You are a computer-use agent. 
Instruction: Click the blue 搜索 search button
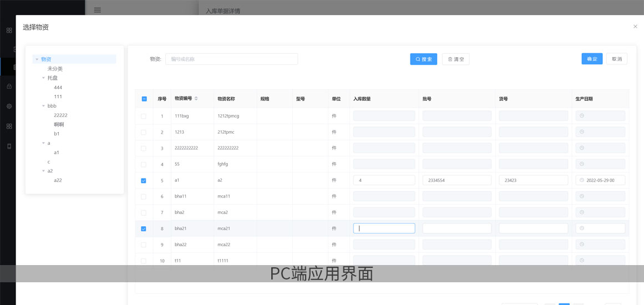pyautogui.click(x=423, y=59)
